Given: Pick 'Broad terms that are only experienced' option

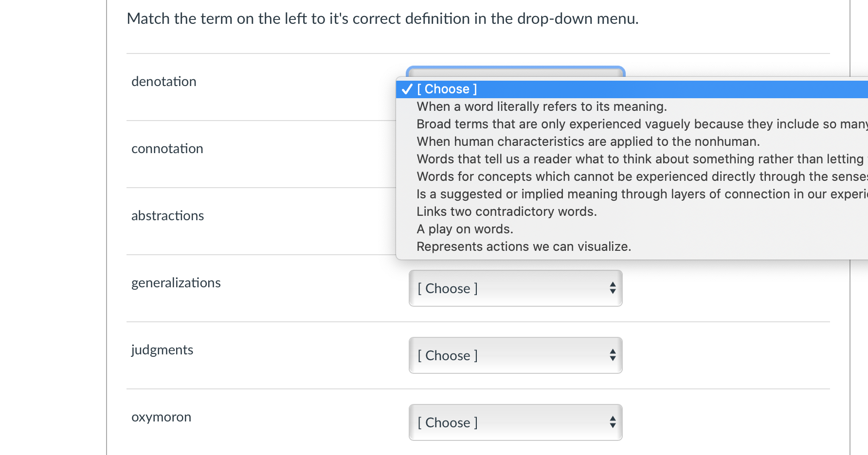Looking at the screenshot, I should [x=633, y=124].
